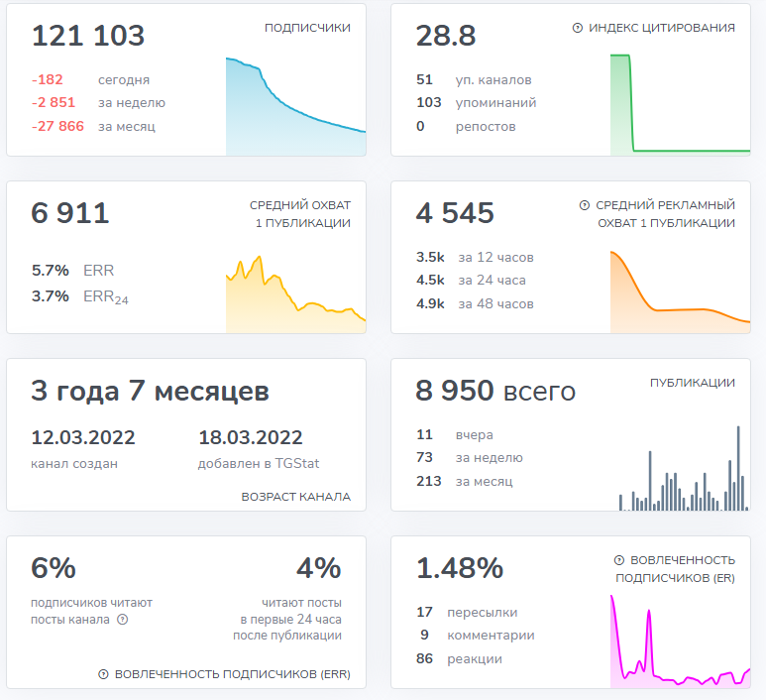Click help icon beside СРЕДНИЙ РЕКЛАМНЫЙ ОХВАТ
Image resolution: width=766 pixels, height=700 pixels.
[x=585, y=205]
